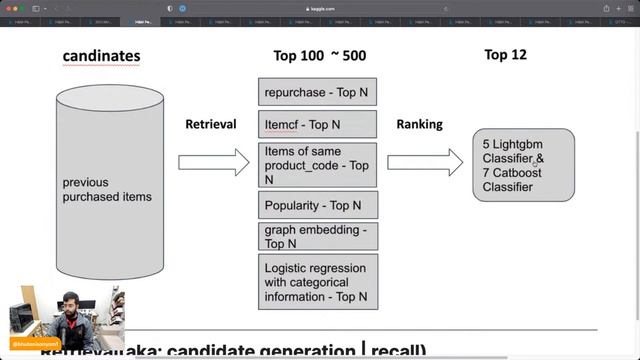Click the horizontal scrollbar at page bottom
The image size is (640, 360).
321,358
